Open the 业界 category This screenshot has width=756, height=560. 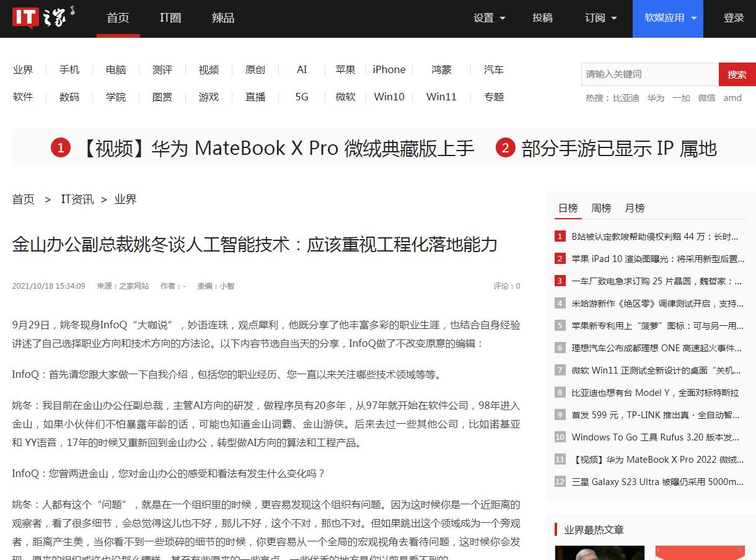point(23,70)
